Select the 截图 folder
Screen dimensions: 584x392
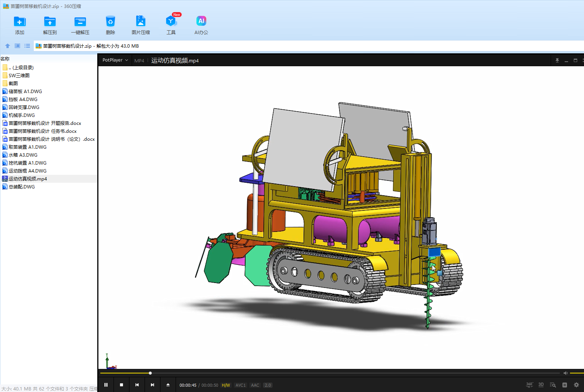(48, 83)
